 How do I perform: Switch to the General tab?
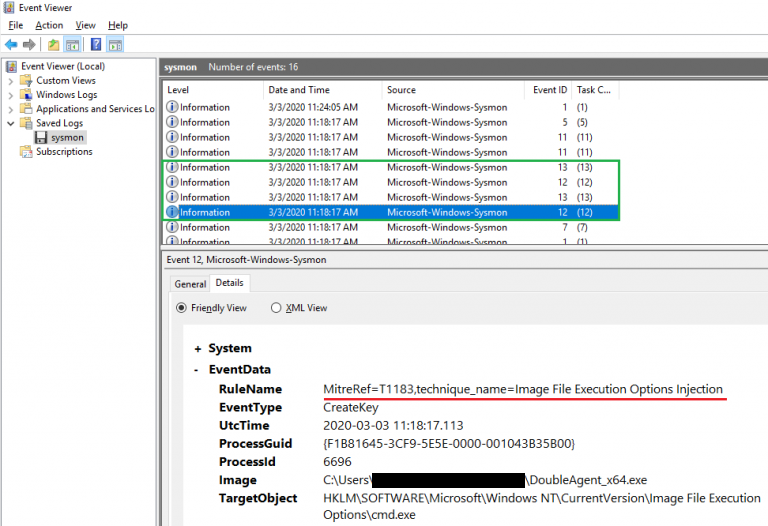pyautogui.click(x=190, y=284)
